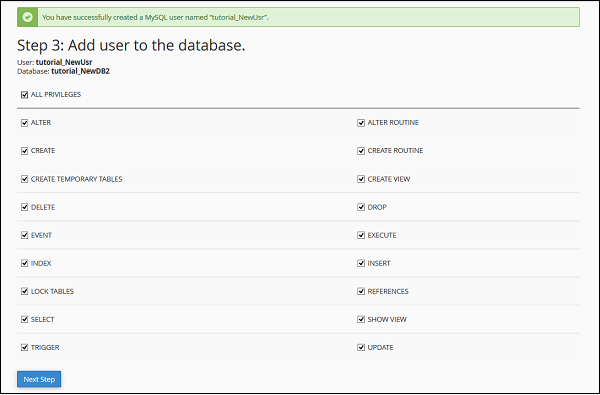Toggle the ALTER privilege checkbox
Viewport: 600px width, 395px height.
pos(24,122)
